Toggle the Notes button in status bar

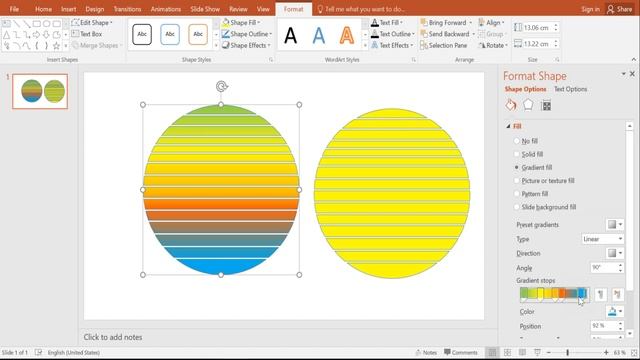(426, 352)
